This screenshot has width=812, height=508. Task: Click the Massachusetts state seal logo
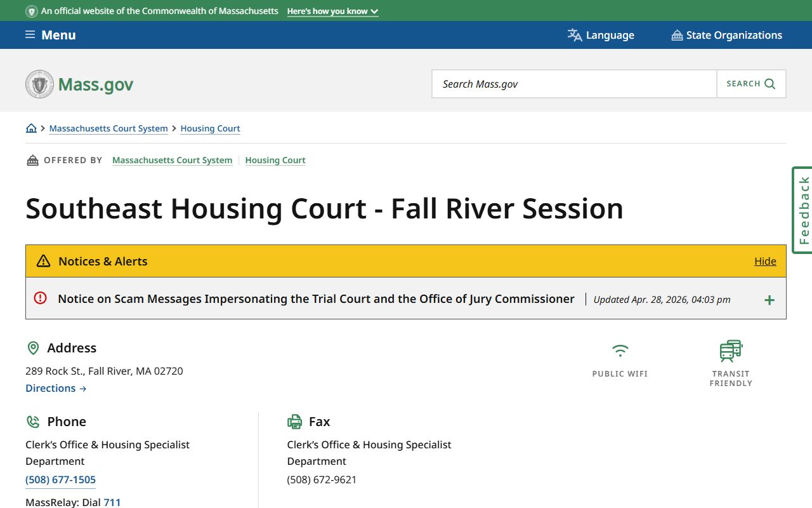coord(39,84)
